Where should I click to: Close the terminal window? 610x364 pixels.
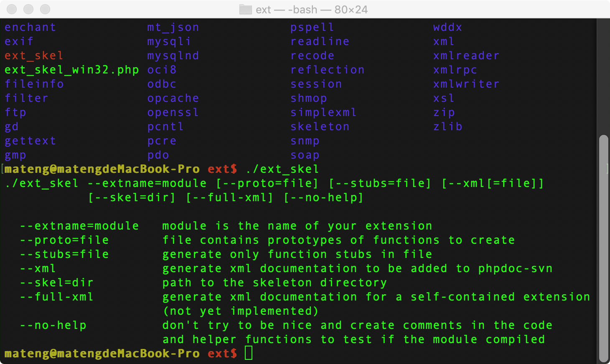coord(12,9)
